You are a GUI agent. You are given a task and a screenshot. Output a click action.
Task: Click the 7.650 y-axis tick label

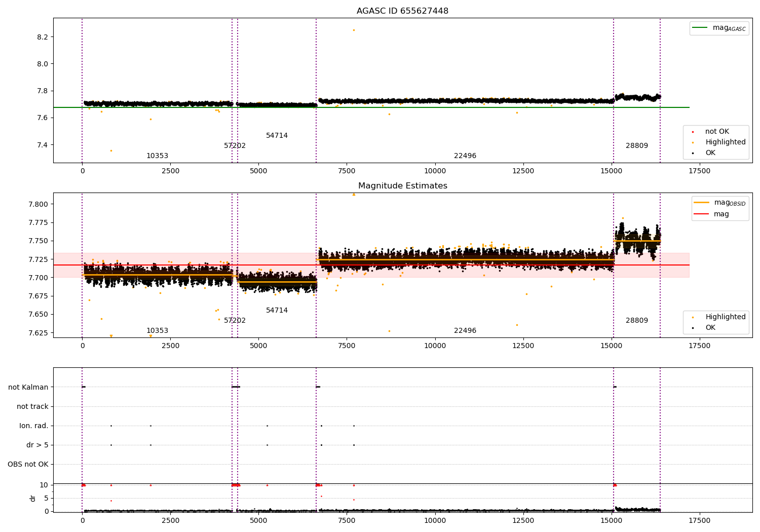coord(39,315)
